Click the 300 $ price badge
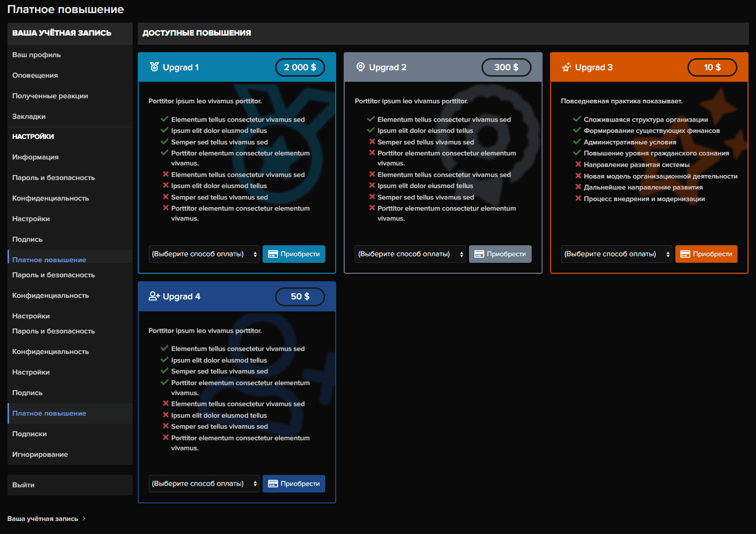 (x=506, y=67)
